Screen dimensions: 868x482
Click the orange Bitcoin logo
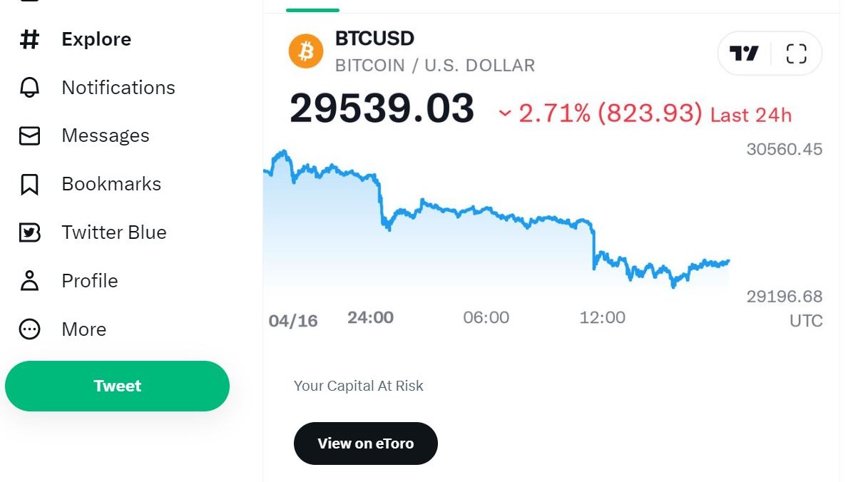(x=306, y=51)
